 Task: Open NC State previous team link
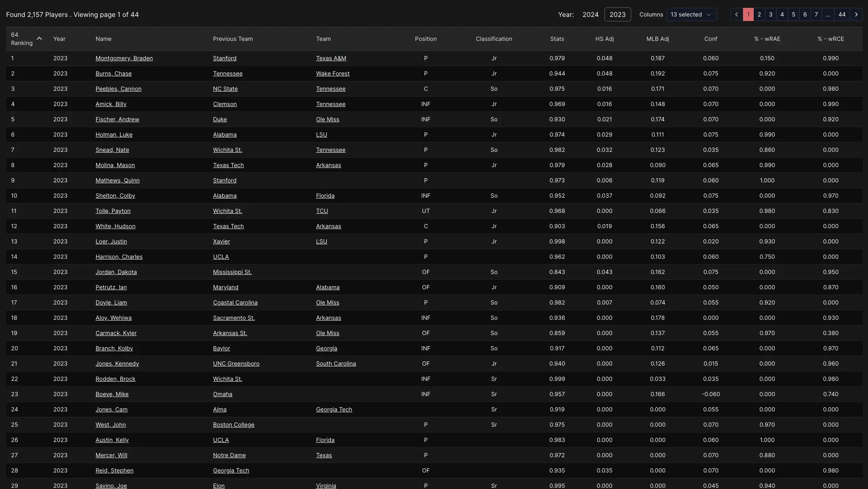click(x=225, y=89)
